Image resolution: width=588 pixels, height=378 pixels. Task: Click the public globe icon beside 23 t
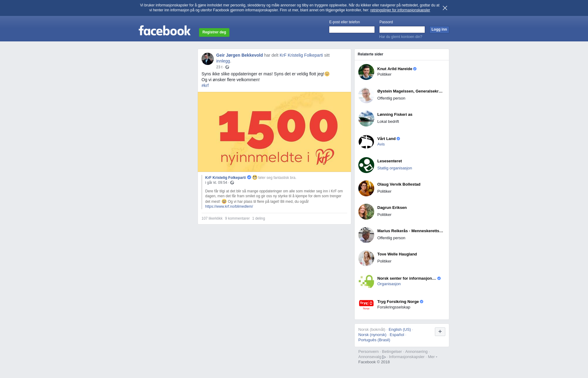click(227, 67)
